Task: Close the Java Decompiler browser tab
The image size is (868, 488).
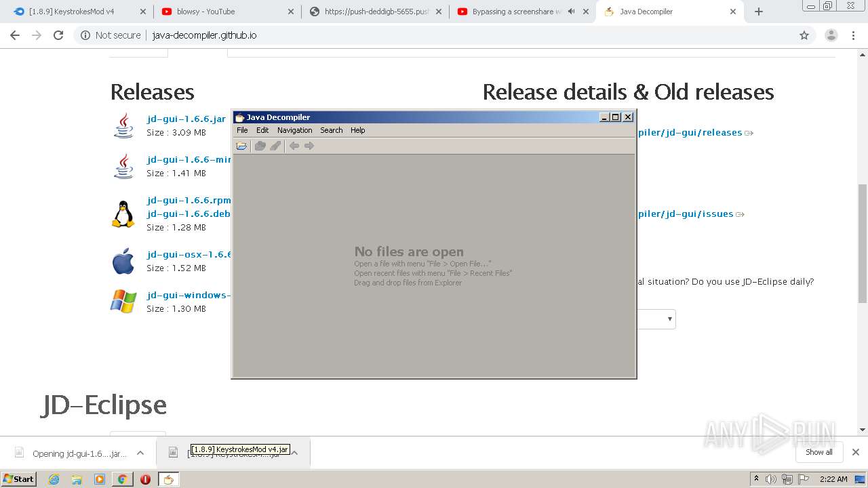Action: [733, 12]
